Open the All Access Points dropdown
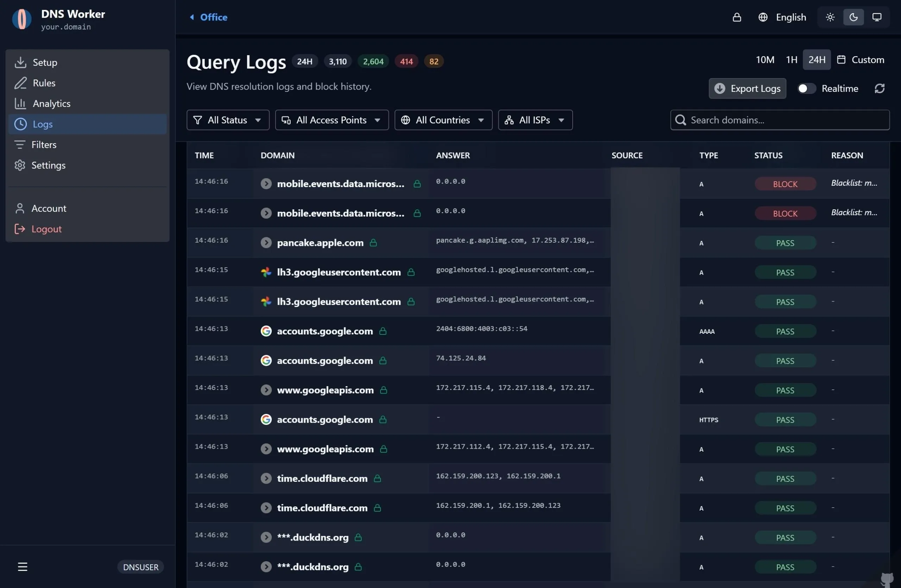 tap(332, 120)
